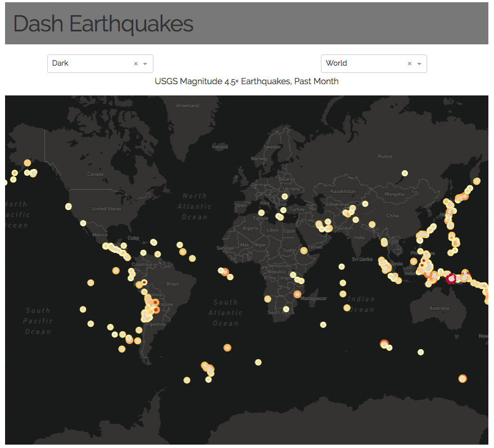This screenshot has height=448, width=494.
Task: Click the United States map label
Action: pyautogui.click(x=106, y=209)
